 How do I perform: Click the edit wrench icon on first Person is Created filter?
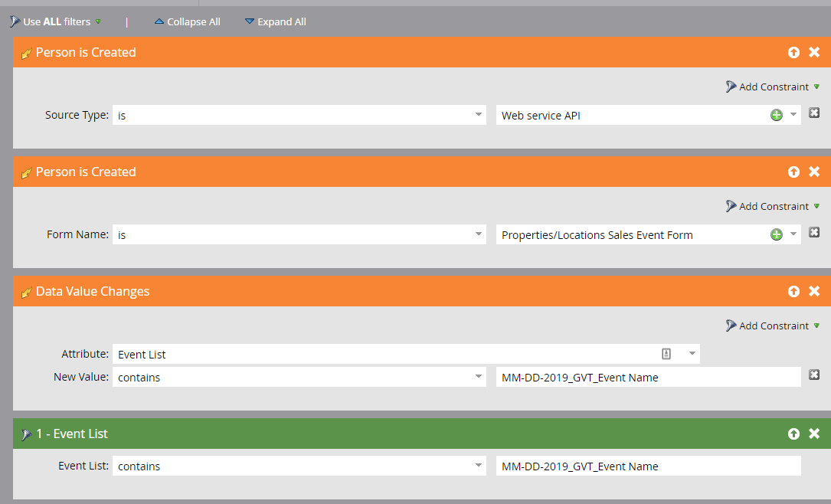pos(25,52)
